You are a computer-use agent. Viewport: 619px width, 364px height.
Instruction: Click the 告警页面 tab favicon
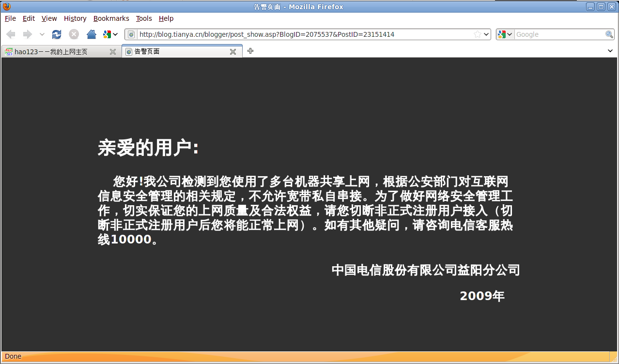[129, 52]
